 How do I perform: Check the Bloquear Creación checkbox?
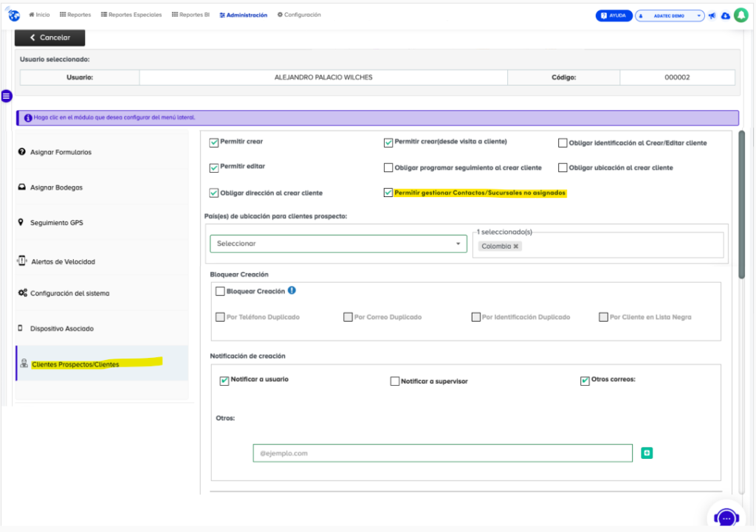coord(220,291)
